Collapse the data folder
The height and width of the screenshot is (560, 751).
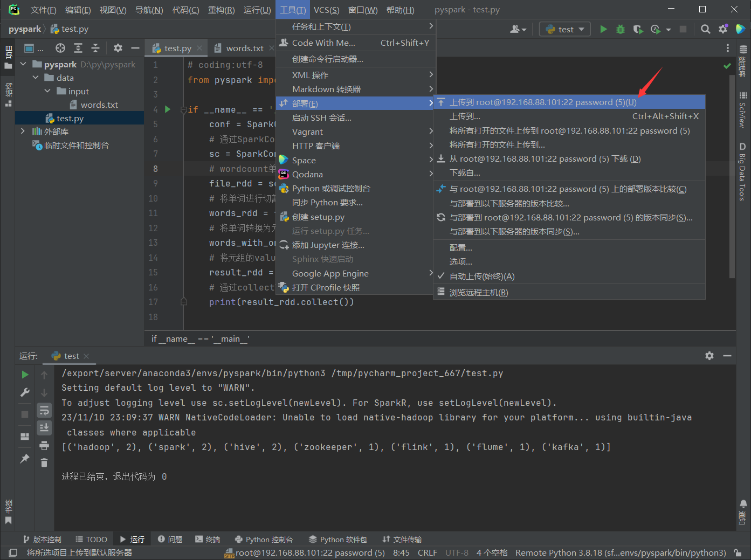click(36, 78)
